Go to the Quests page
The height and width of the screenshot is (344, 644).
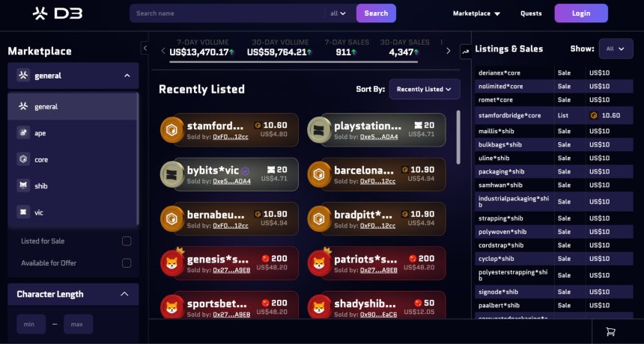[531, 13]
